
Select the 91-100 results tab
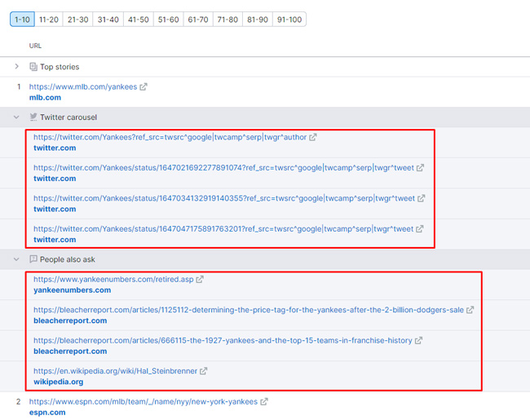pos(289,20)
